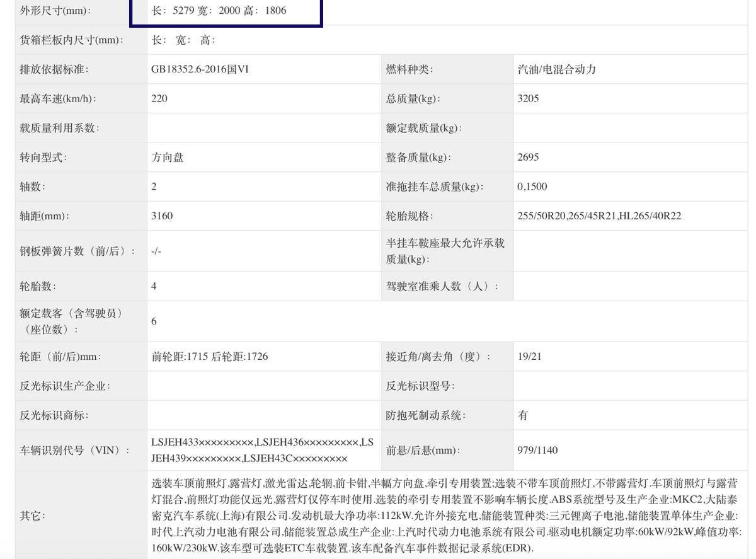
Task: Select the wheelbase value 3160
Action: pos(162,216)
